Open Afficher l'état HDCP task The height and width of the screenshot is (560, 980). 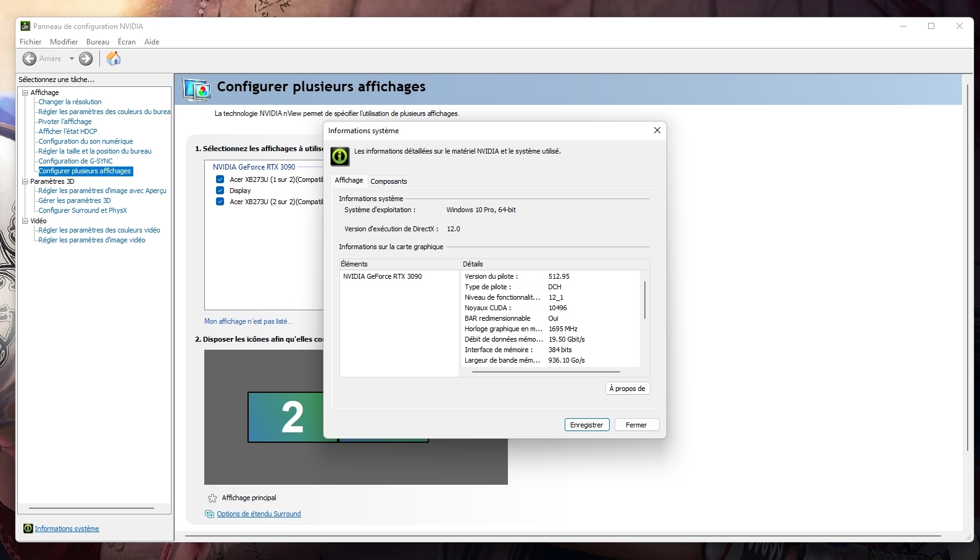68,131
